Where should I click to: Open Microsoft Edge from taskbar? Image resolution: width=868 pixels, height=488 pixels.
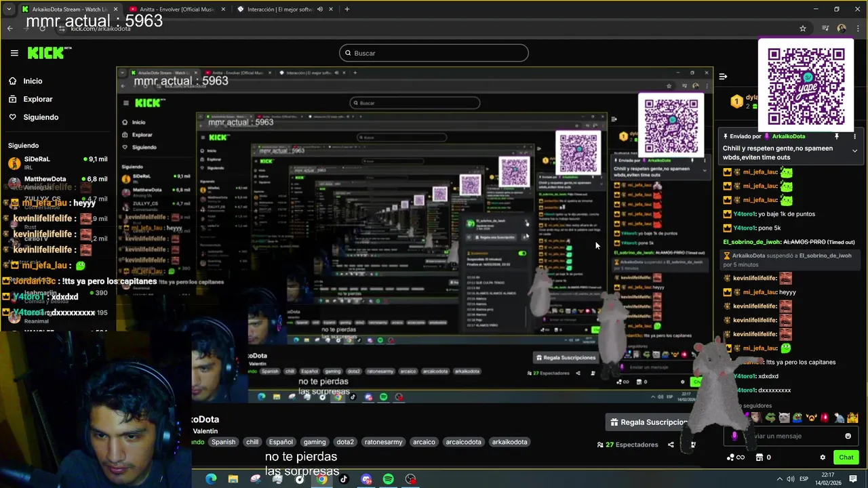point(211,479)
